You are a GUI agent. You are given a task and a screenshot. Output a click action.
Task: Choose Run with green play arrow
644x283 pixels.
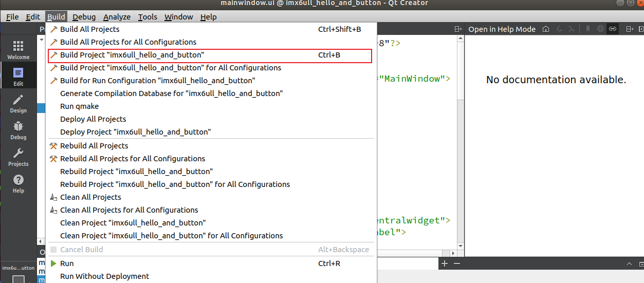click(67, 263)
